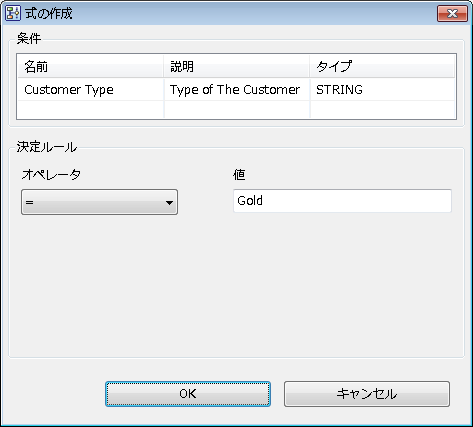This screenshot has height=427, width=473.
Task: Click the dropdown arrow beside the = operator
Action: point(169,202)
